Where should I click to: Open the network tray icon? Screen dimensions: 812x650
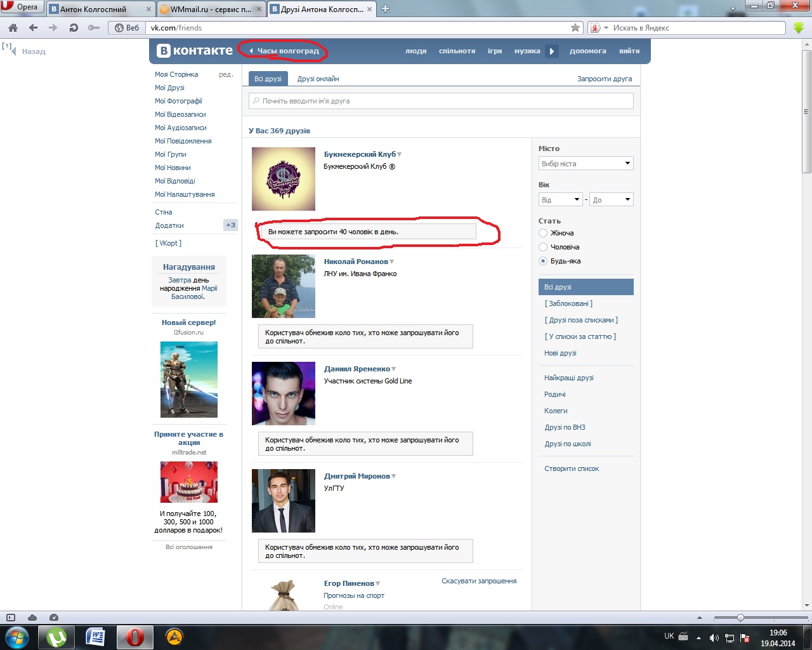tap(730, 638)
